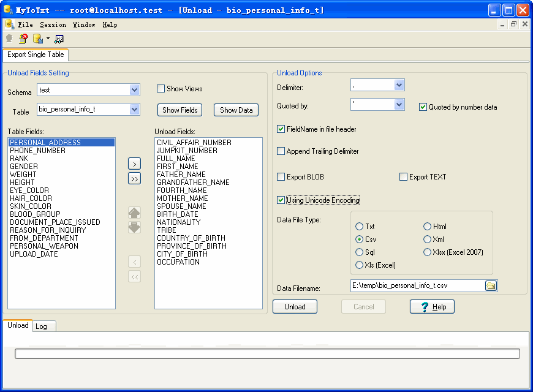Open the Session menu
This screenshot has width=533, height=392.
tap(53, 25)
